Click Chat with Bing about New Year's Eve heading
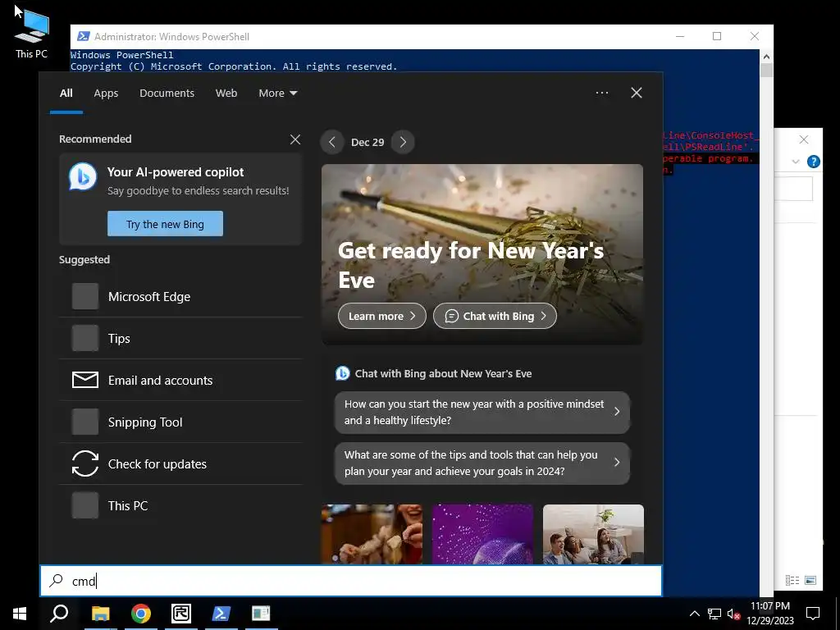The width and height of the screenshot is (840, 630). (443, 373)
